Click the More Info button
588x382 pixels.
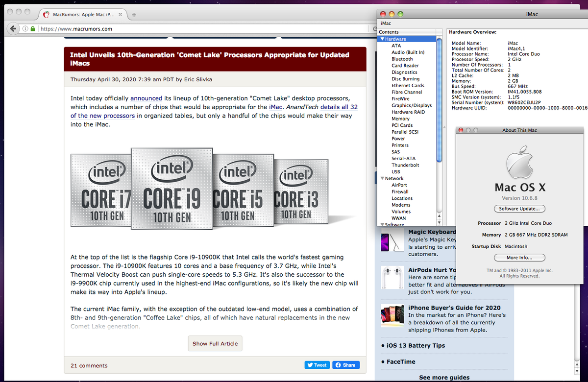(519, 258)
